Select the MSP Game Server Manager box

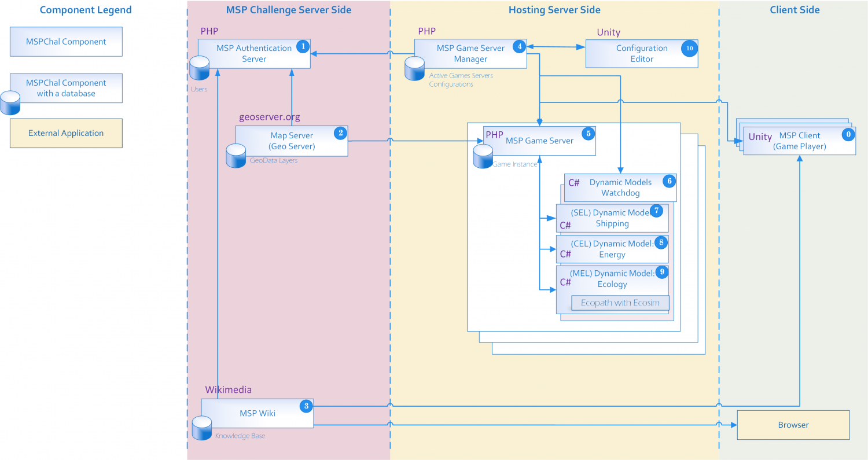coord(470,54)
